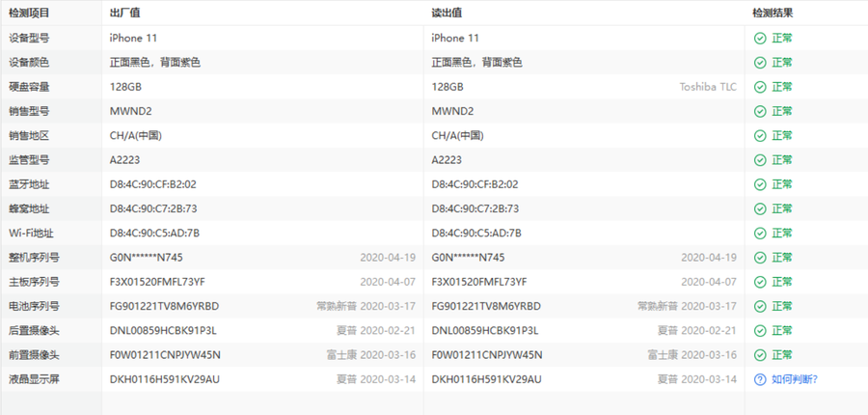Select the 硬盘容量 row label
This screenshot has width=868, height=415.
(x=29, y=87)
